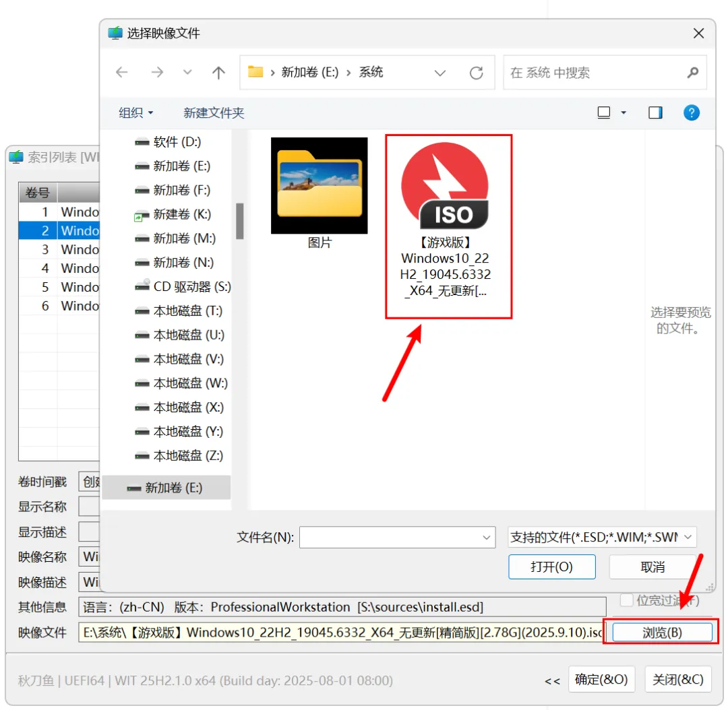Click the 映像文件 path field
Image resolution: width=728 pixels, height=710 pixels.
click(x=342, y=633)
